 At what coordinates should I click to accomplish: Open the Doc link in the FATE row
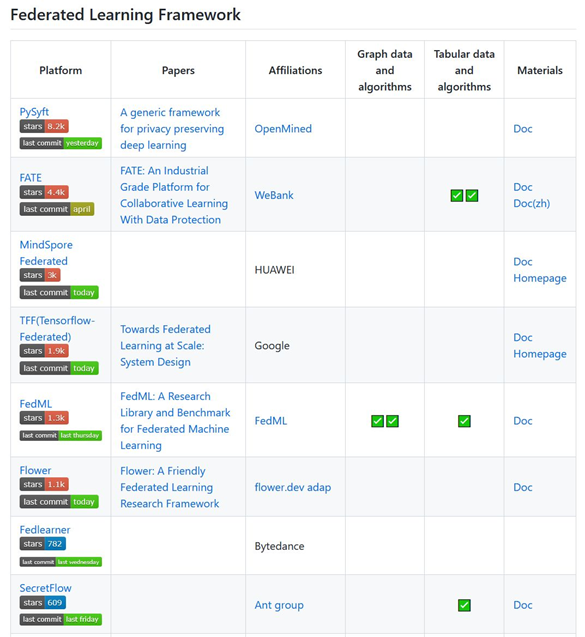[x=523, y=187]
